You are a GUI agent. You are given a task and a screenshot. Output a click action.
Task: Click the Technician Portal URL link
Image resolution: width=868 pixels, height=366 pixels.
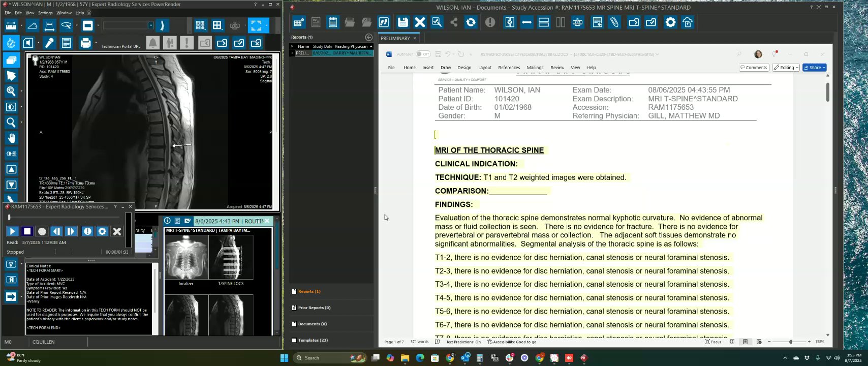[x=120, y=46]
